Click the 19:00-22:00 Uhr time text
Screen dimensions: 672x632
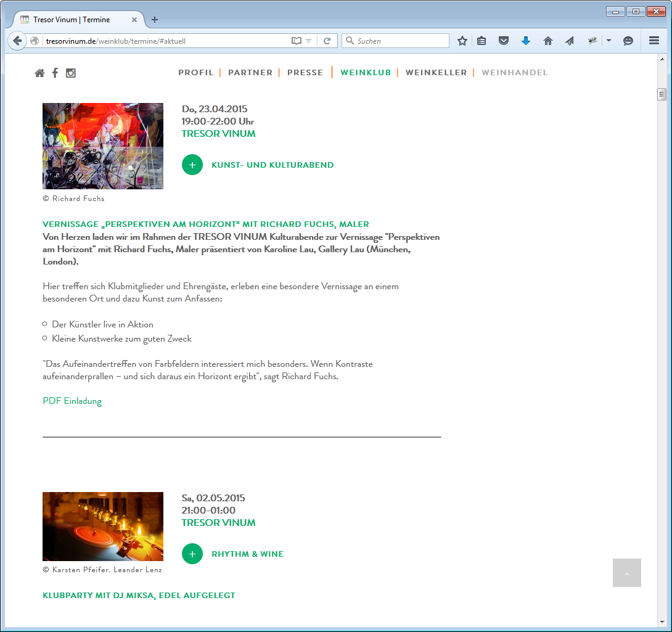click(x=218, y=121)
